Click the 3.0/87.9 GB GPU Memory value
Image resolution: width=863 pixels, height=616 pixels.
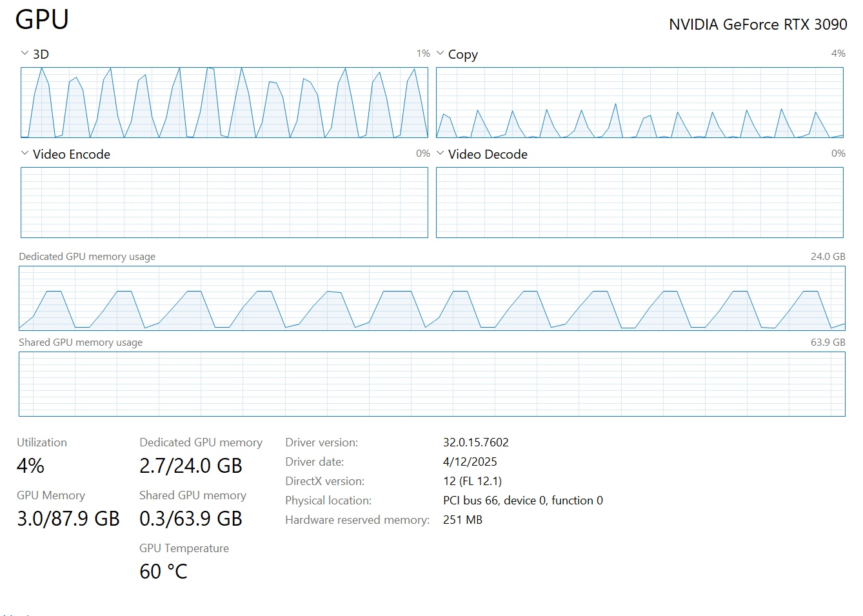(x=68, y=519)
